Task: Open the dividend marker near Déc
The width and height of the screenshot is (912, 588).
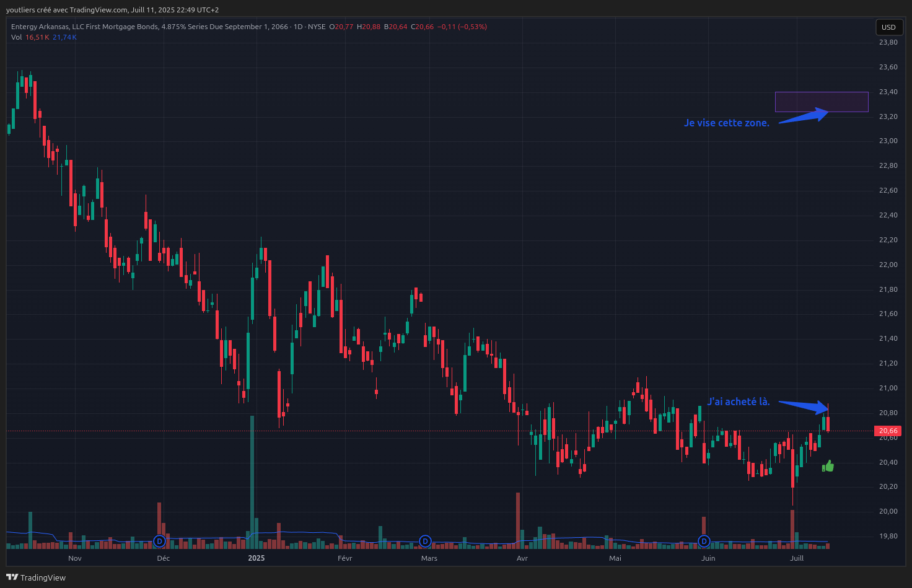Action: [x=160, y=542]
